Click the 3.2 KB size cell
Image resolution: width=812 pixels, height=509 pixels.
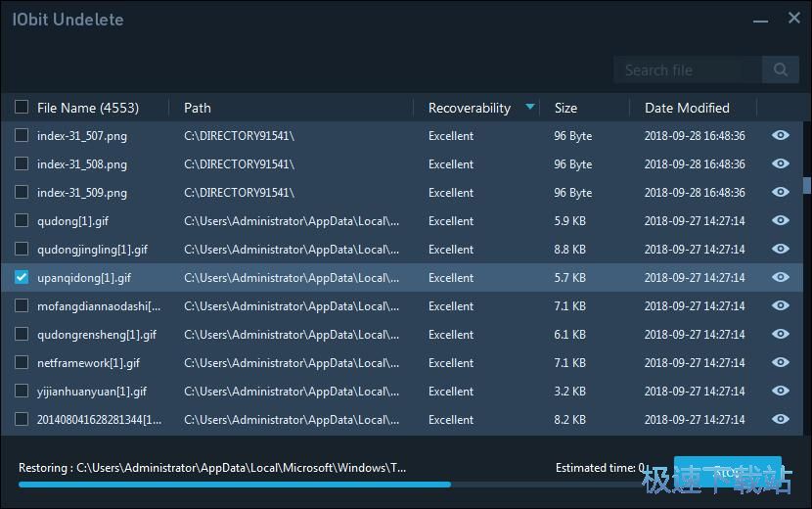[569, 392]
